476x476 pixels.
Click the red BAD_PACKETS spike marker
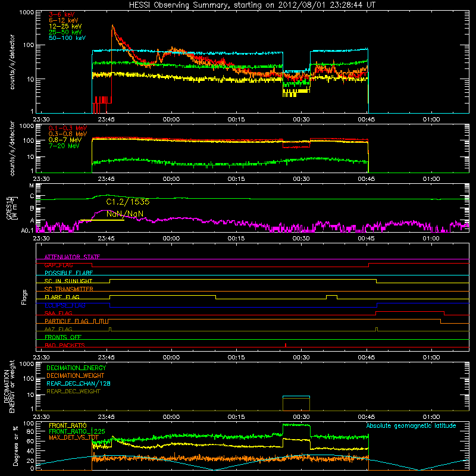coord(286,345)
